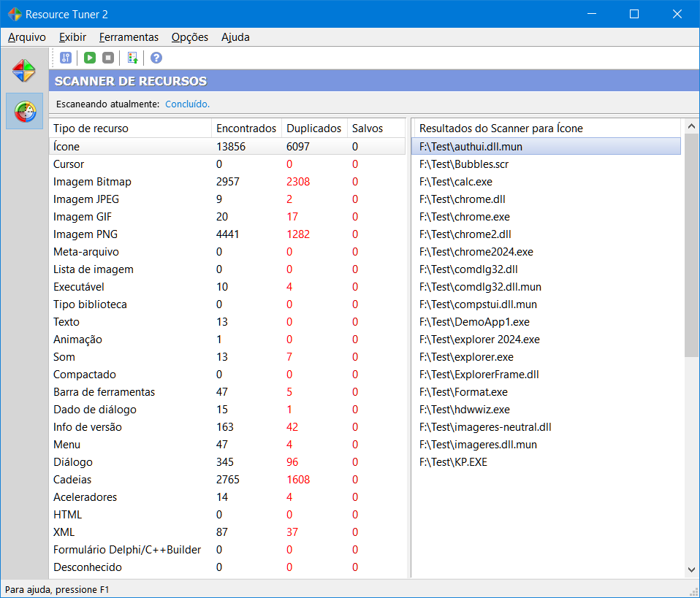
Task: Open the scan settings toolbar icon
Action: [x=66, y=58]
